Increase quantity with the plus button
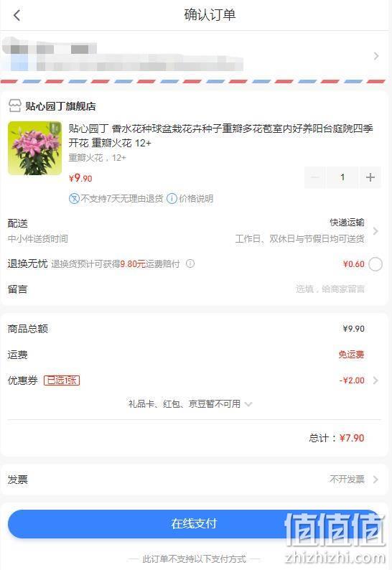Image resolution: width=392 pixels, height=570 pixels. [370, 177]
